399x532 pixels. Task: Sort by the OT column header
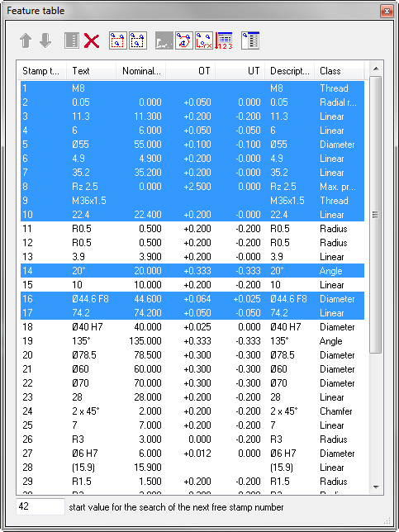(190, 71)
